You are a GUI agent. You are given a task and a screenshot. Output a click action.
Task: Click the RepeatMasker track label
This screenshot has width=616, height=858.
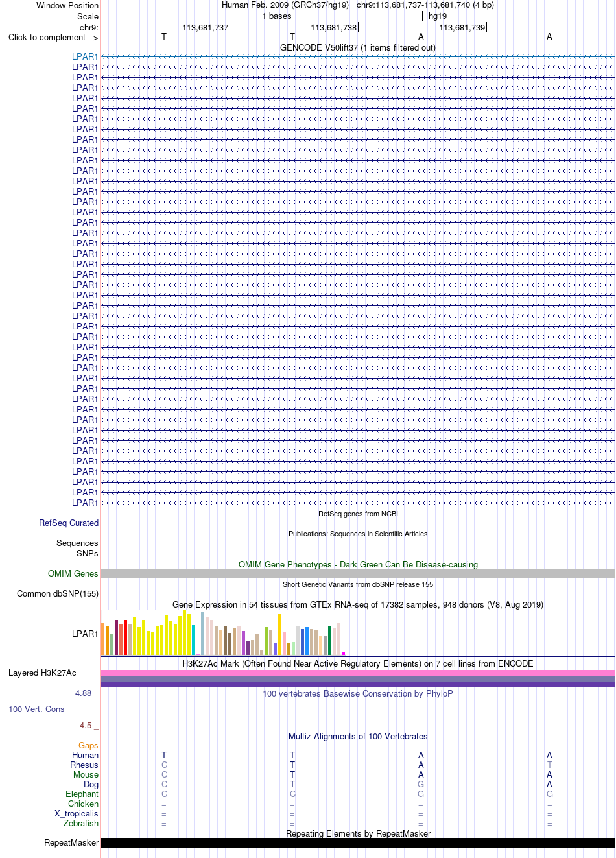click(x=71, y=842)
